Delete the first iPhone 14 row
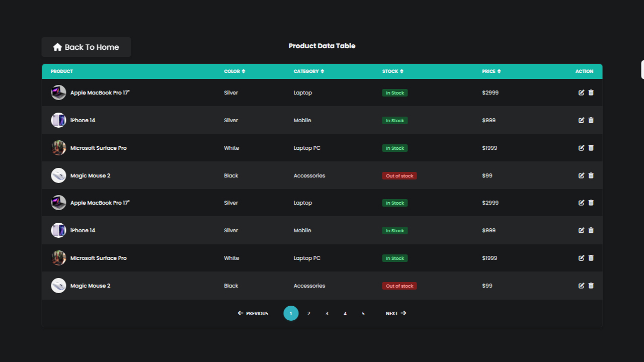 click(591, 120)
